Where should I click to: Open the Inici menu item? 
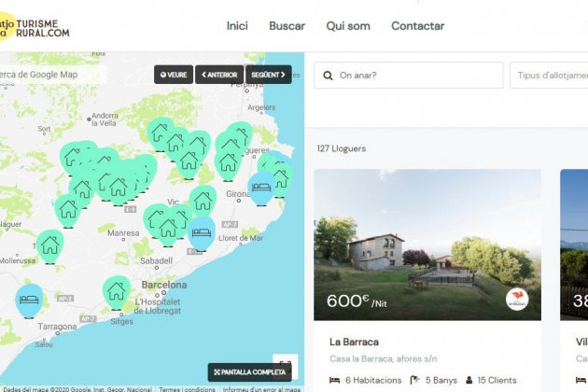tap(237, 26)
